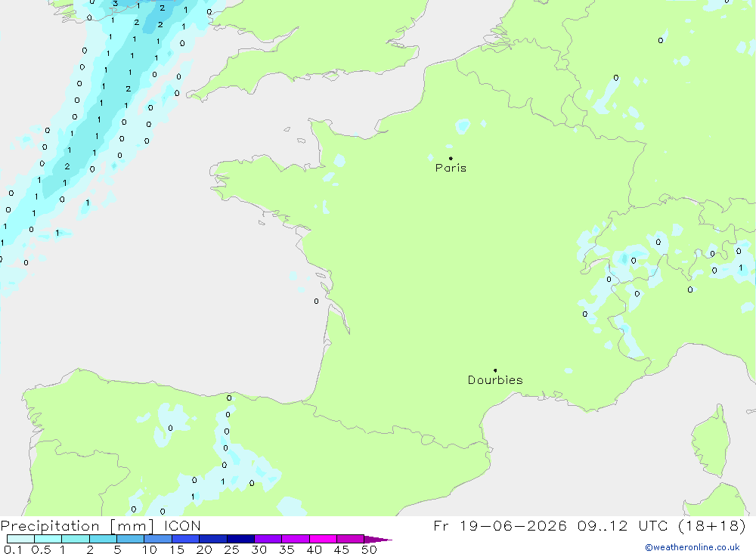Click the forecast date 19-06-2026 text
The image size is (756, 554).
pos(514,525)
